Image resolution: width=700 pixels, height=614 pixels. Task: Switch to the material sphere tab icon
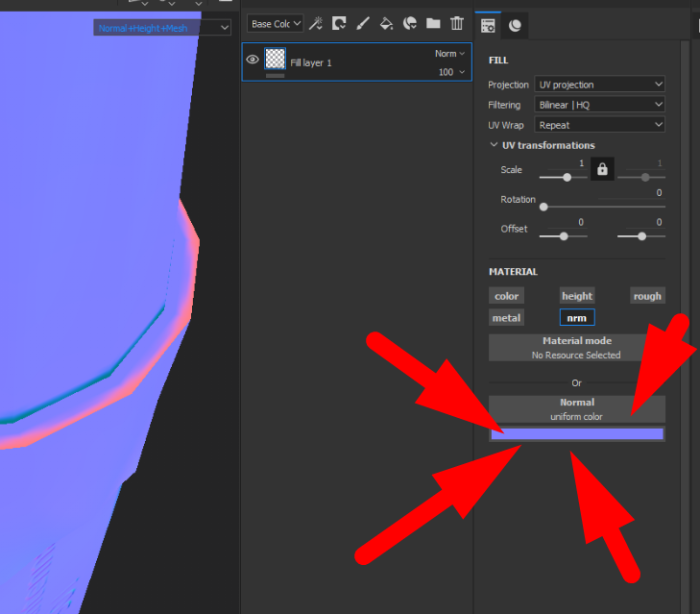point(515,26)
